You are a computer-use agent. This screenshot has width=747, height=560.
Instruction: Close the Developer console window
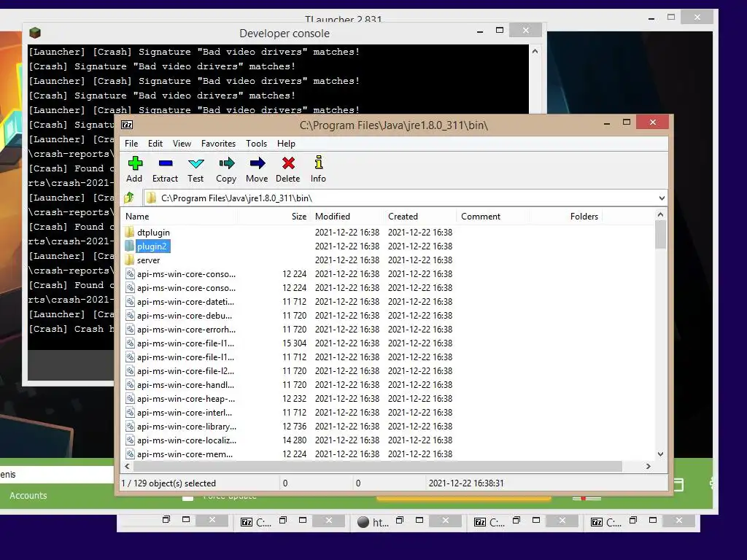tap(525, 31)
